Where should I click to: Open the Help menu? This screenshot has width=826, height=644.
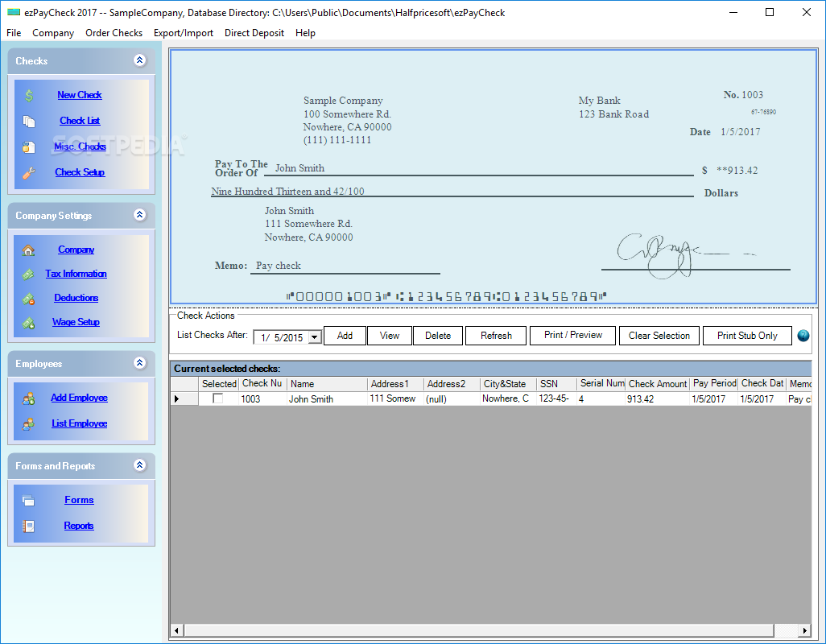click(306, 33)
